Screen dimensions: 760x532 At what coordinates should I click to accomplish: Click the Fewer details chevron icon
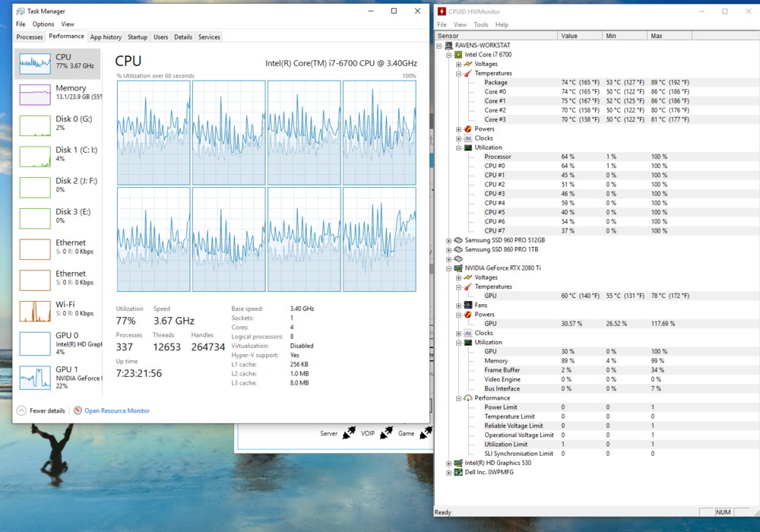21,411
